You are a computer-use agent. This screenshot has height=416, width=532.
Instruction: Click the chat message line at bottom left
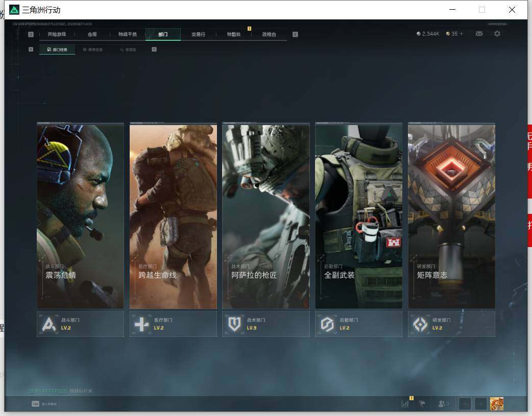pos(60,391)
